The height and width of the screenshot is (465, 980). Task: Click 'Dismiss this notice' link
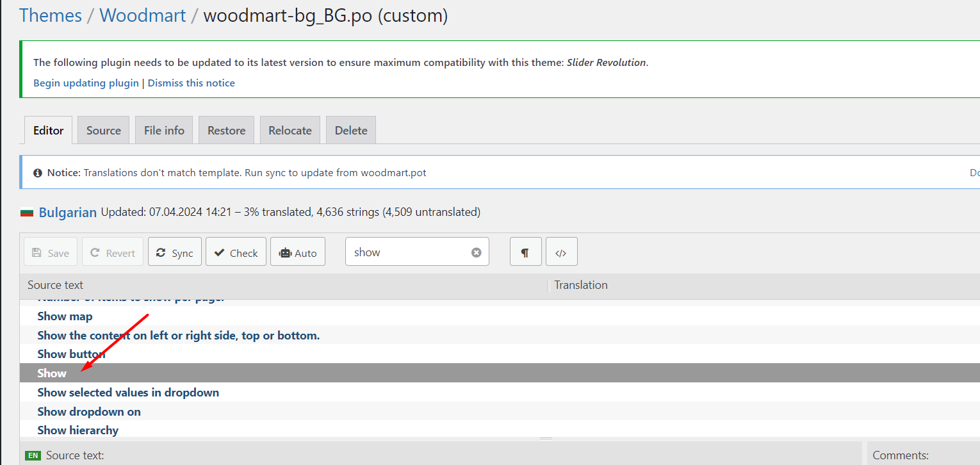coord(192,83)
